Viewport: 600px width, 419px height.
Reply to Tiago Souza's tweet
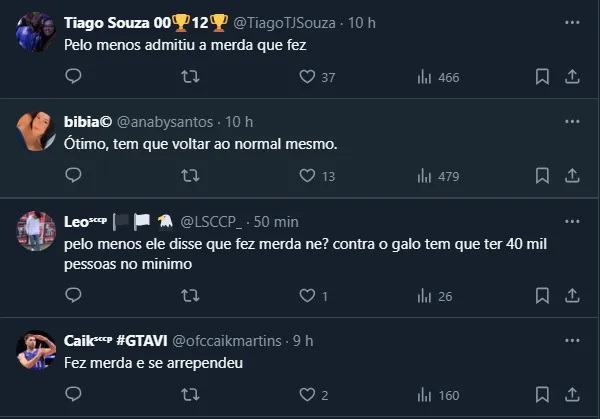(73, 76)
